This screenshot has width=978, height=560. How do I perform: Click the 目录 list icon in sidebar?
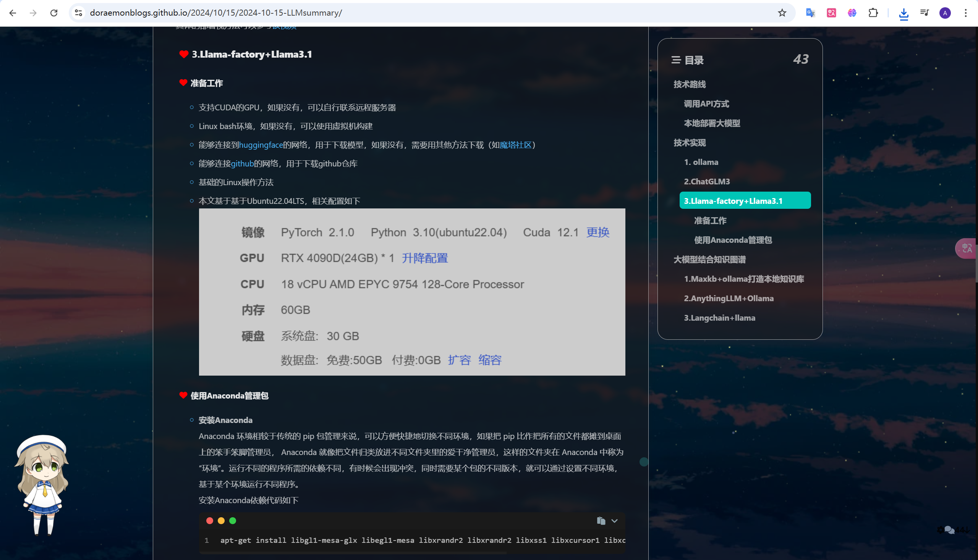click(x=676, y=60)
